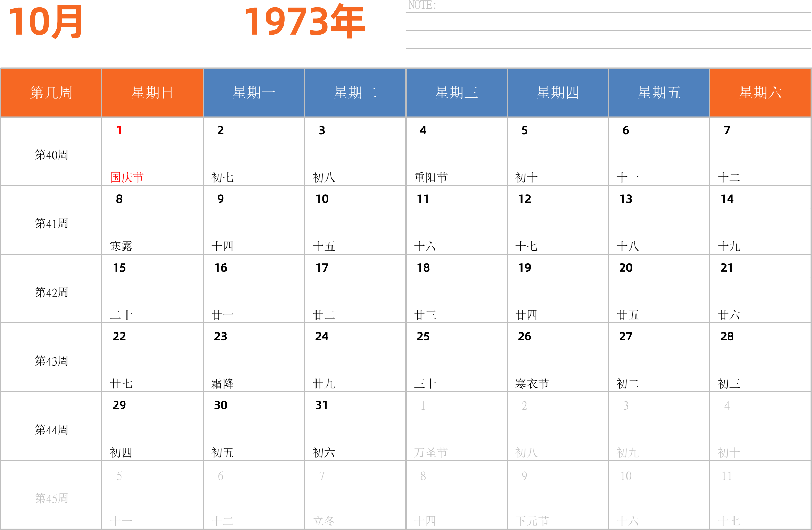Select date 28 in October

pos(727,336)
